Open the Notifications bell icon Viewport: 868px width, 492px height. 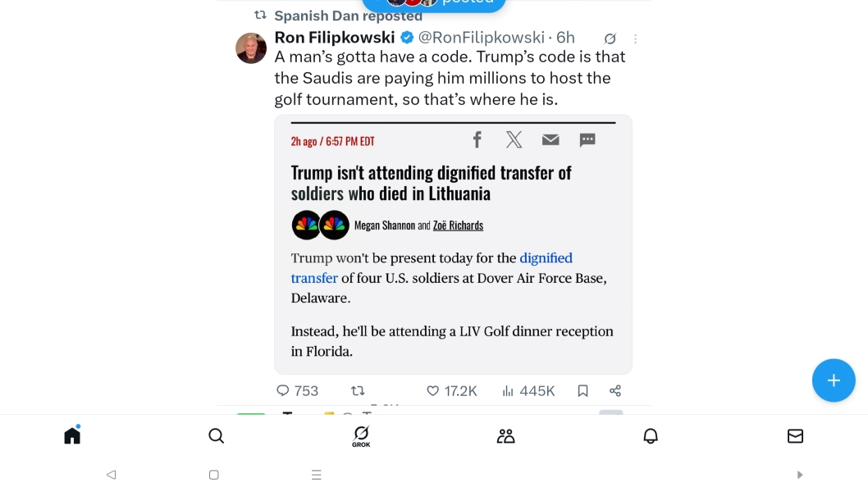[651, 435]
